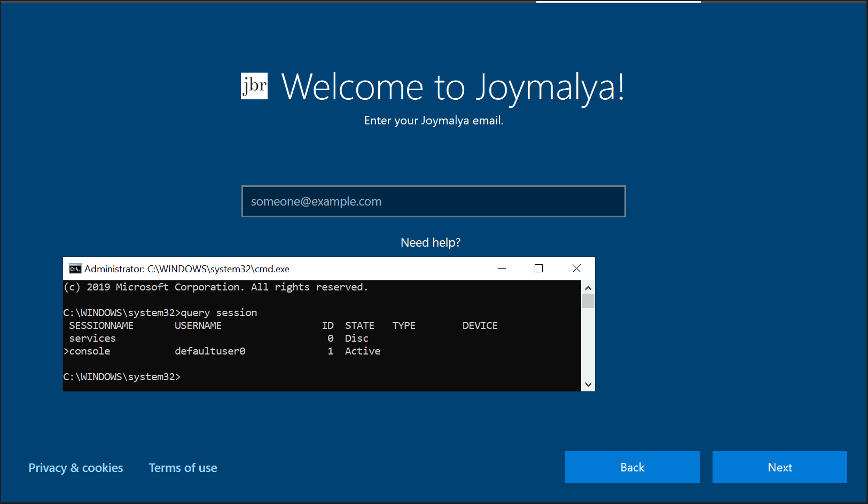868x504 pixels.
Task: Click the cmd.exe window title text
Action: pyautogui.click(x=187, y=269)
